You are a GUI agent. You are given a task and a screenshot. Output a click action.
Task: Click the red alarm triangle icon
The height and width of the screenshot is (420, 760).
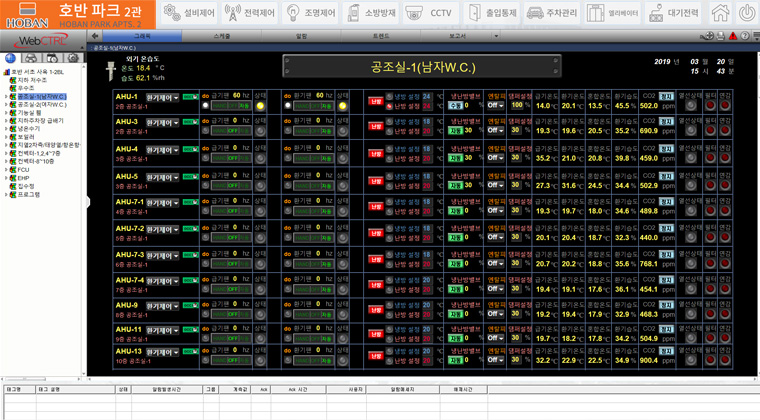click(x=733, y=36)
